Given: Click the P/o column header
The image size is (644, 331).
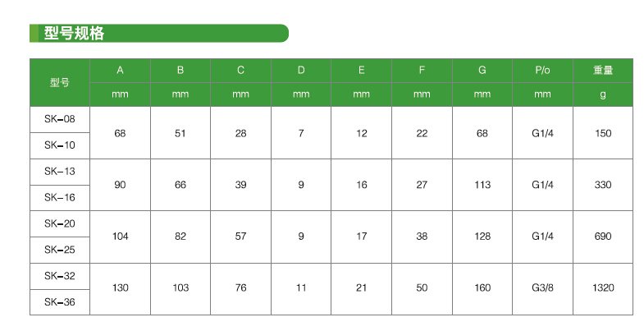Looking at the screenshot, I should point(542,71).
